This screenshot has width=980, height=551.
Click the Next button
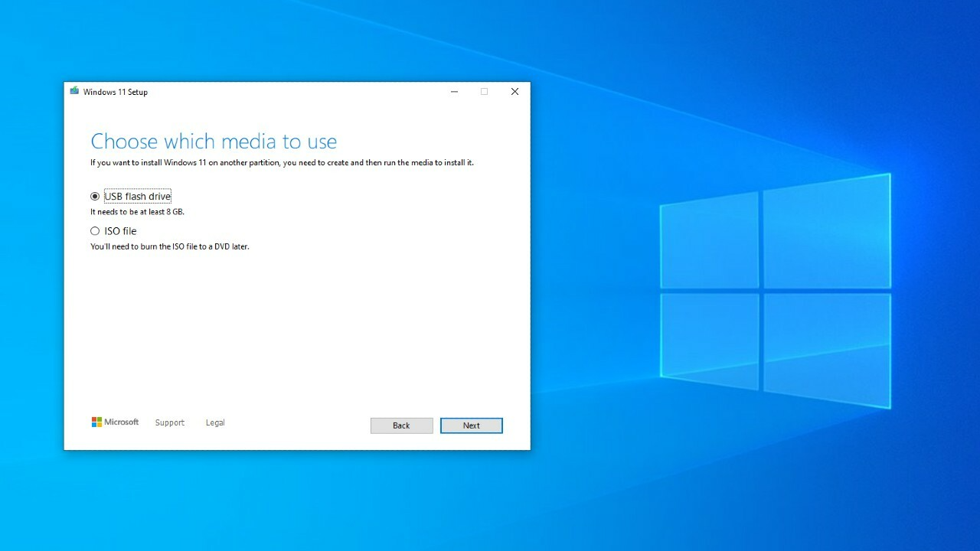tap(471, 425)
